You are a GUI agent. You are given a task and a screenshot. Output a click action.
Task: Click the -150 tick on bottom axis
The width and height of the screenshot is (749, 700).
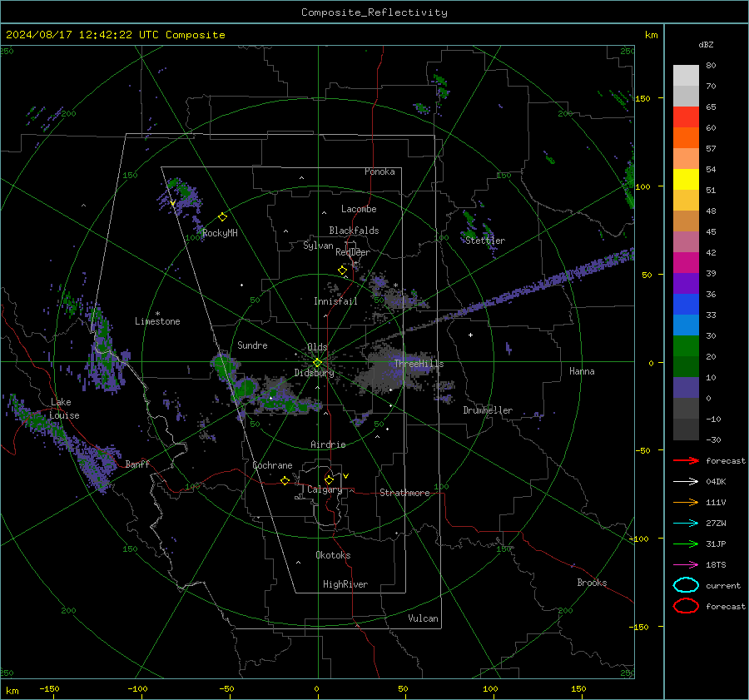pyautogui.click(x=49, y=689)
